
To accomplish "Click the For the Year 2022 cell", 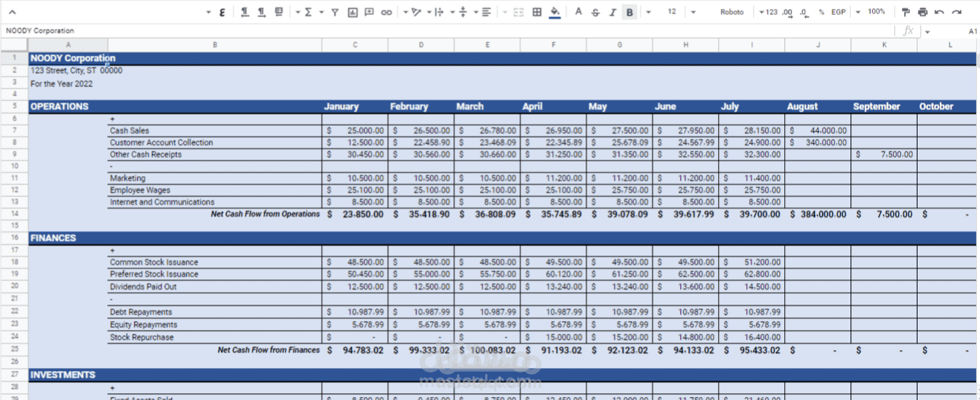I will tap(68, 84).
